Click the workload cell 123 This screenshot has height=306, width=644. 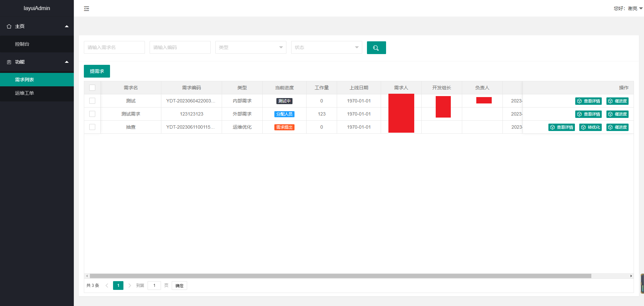tap(322, 114)
